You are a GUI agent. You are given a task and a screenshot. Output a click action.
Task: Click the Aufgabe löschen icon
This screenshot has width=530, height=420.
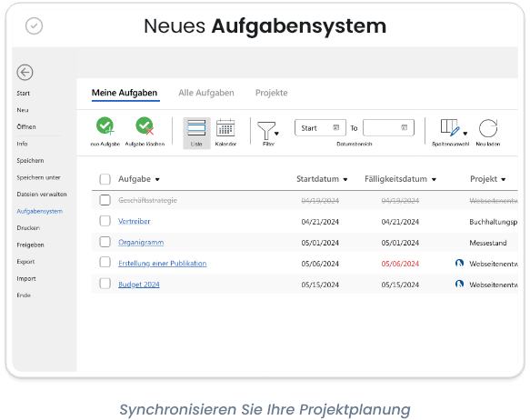[145, 126]
